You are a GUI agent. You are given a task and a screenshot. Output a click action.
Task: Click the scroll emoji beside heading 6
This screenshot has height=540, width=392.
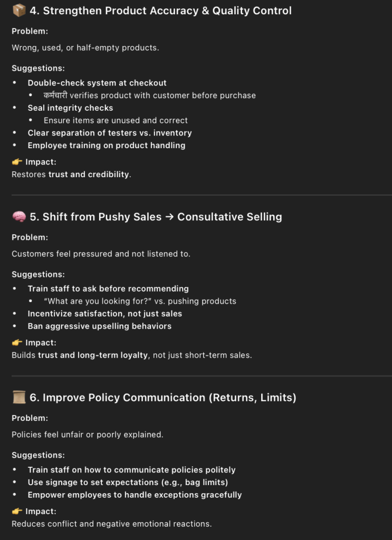pos(19,398)
